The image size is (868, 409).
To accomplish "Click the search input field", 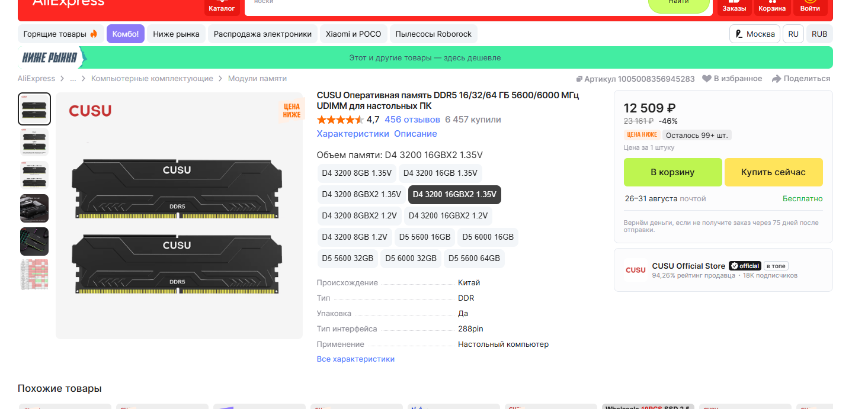I will click(444, 6).
